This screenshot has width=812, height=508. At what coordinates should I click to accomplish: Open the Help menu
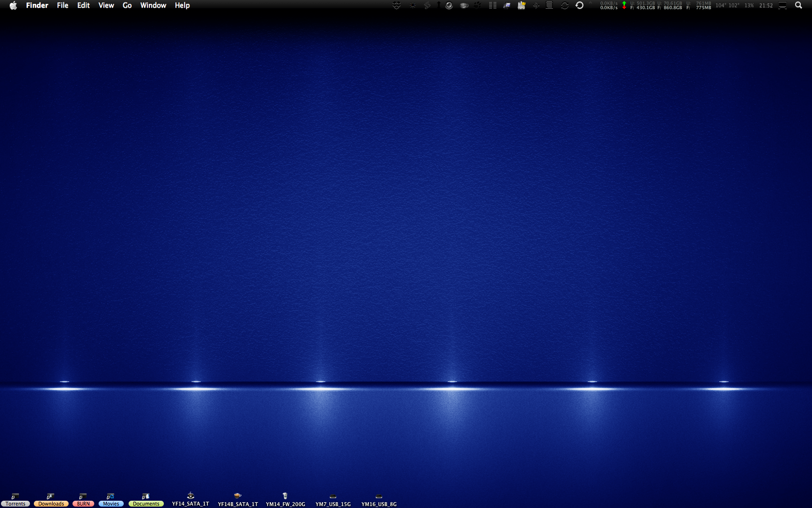182,5
